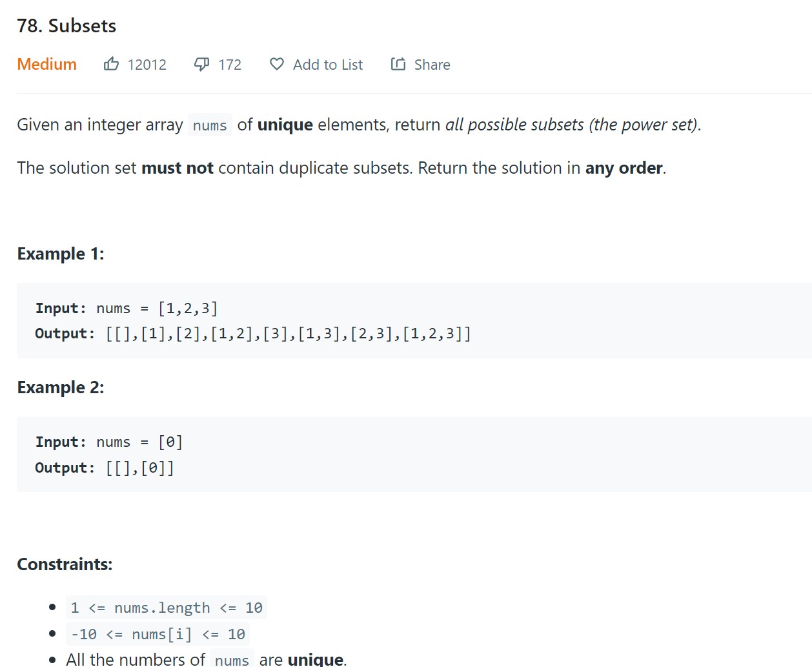Click the Share arrow icon

pyautogui.click(x=398, y=64)
